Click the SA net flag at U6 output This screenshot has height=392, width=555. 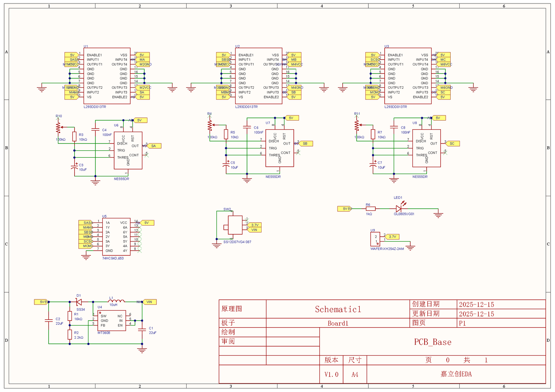coord(154,146)
